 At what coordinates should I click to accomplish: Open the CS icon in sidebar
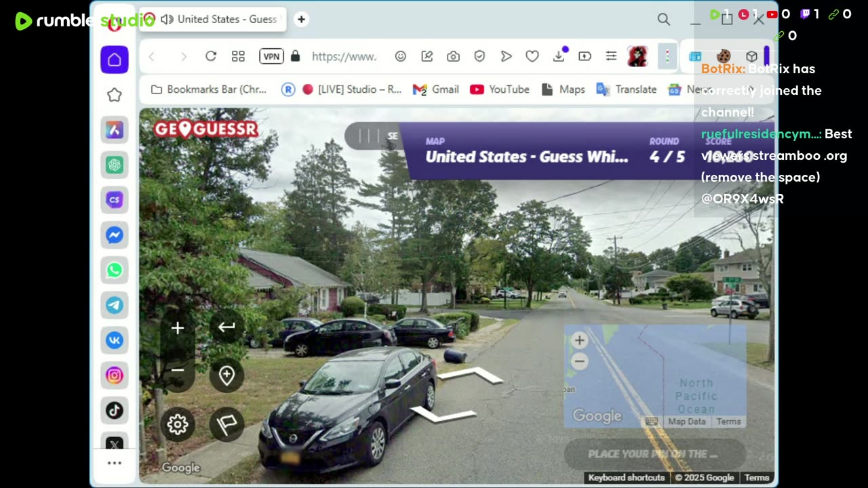click(x=115, y=200)
